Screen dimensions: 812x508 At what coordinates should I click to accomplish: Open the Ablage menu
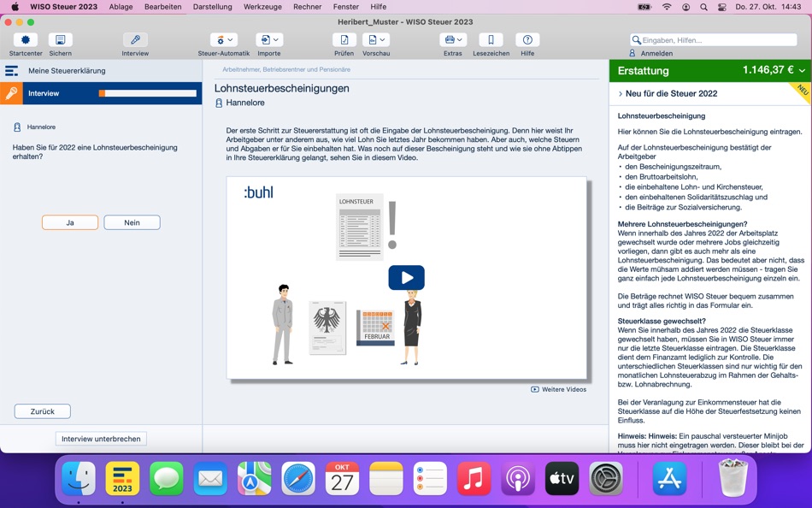tap(121, 7)
